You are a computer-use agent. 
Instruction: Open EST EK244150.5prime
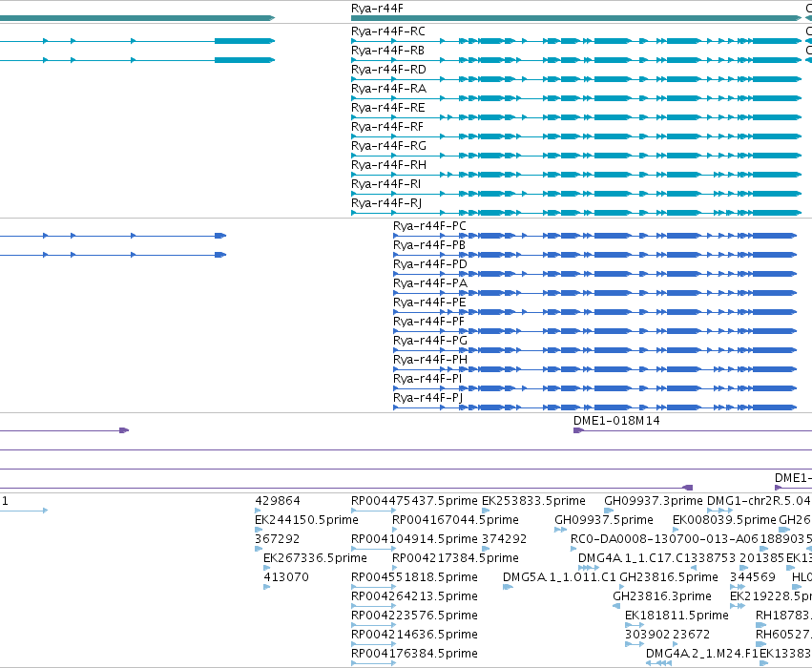[x=306, y=521]
